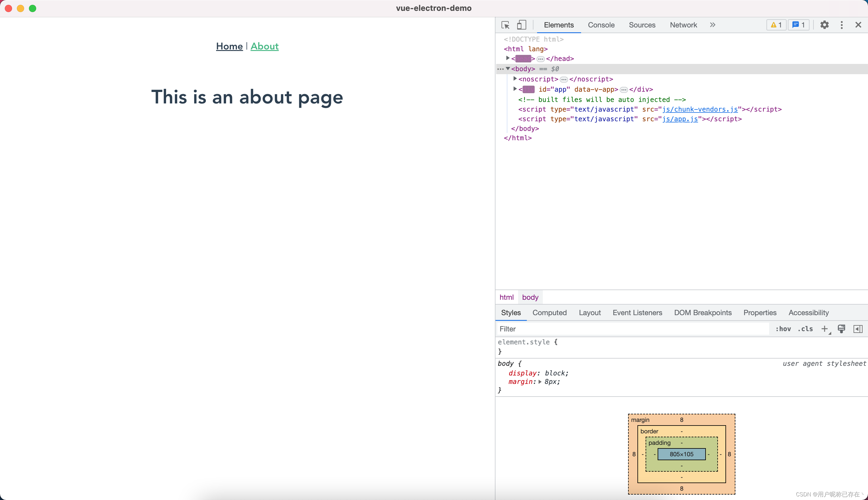The height and width of the screenshot is (500, 868).
Task: Click the device toolbar toggle icon
Action: tap(521, 24)
